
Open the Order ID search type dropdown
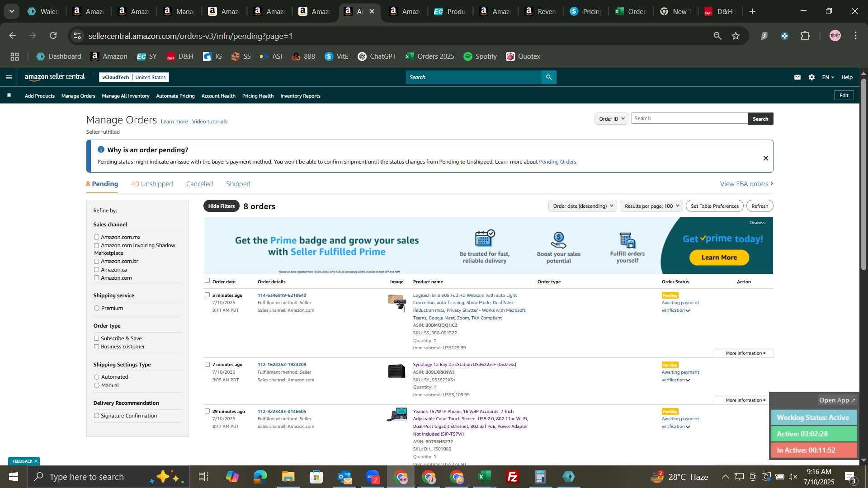click(611, 119)
